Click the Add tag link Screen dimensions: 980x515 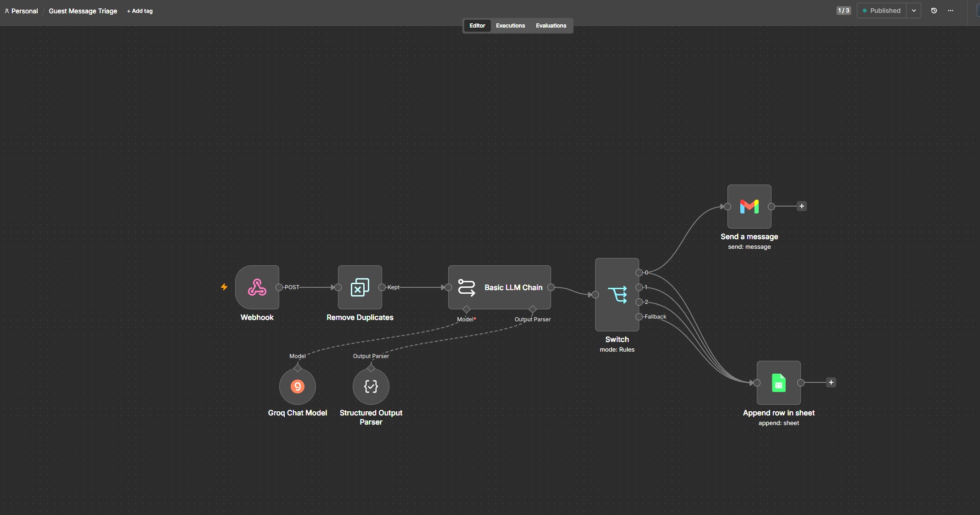click(x=140, y=11)
